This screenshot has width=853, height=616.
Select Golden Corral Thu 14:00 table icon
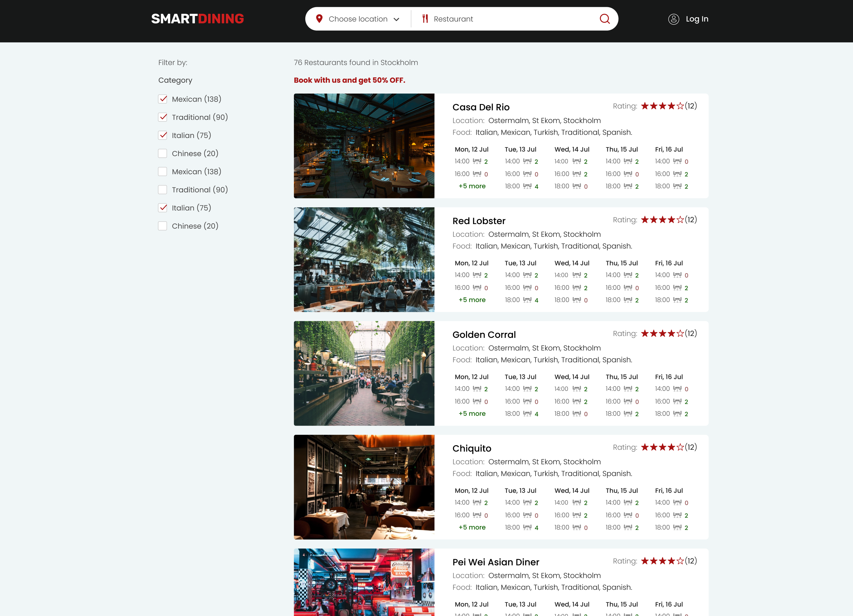coord(628,389)
